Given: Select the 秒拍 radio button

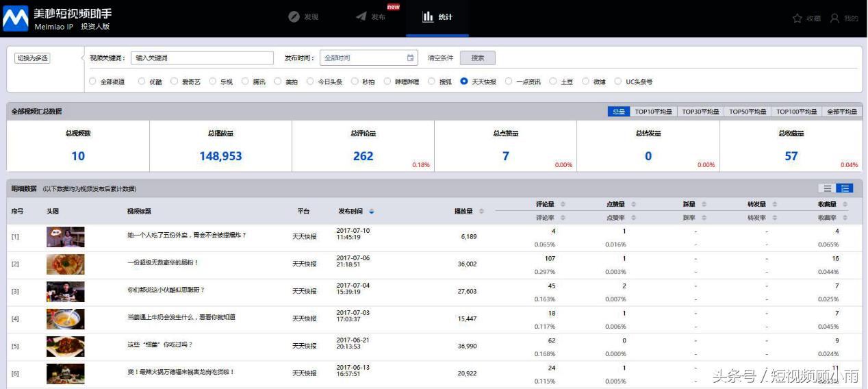Looking at the screenshot, I should (x=355, y=81).
